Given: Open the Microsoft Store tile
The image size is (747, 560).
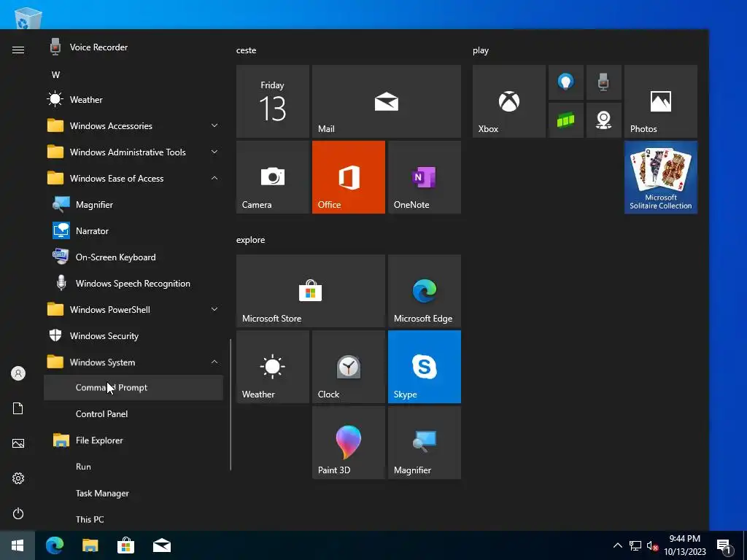Looking at the screenshot, I should pos(311,291).
